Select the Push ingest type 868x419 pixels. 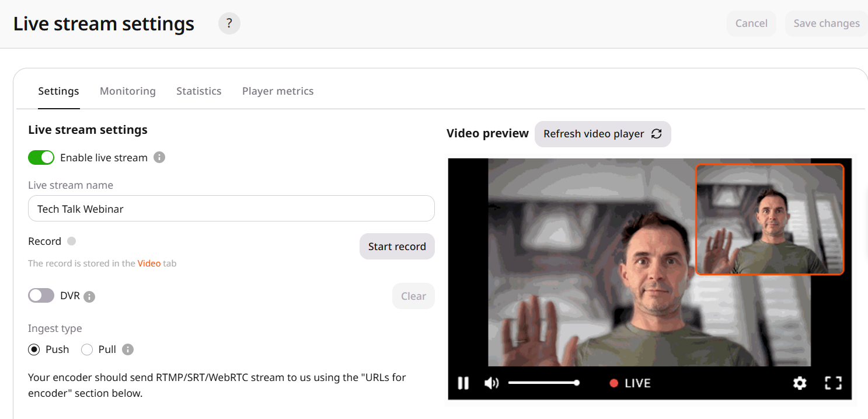(x=34, y=349)
